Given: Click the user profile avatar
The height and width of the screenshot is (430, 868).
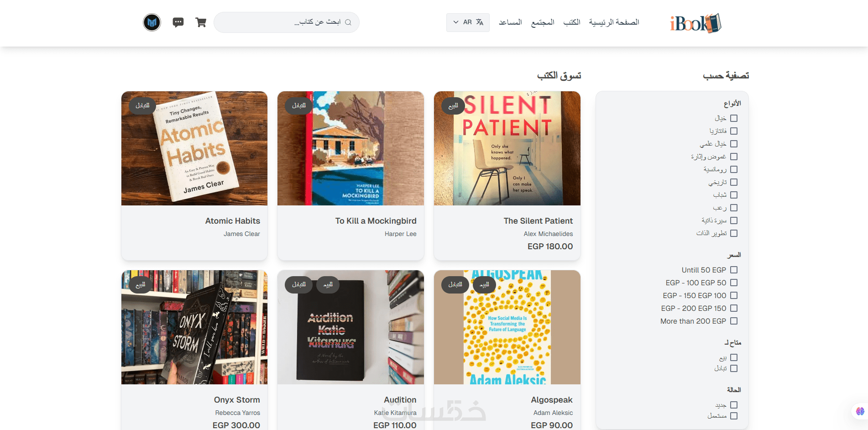Looking at the screenshot, I should [x=152, y=22].
